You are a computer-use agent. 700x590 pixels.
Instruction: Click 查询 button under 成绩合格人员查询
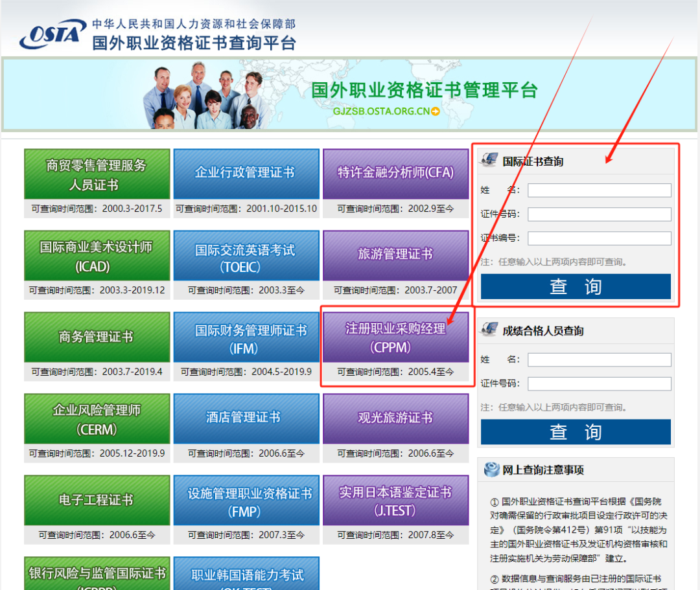(576, 432)
